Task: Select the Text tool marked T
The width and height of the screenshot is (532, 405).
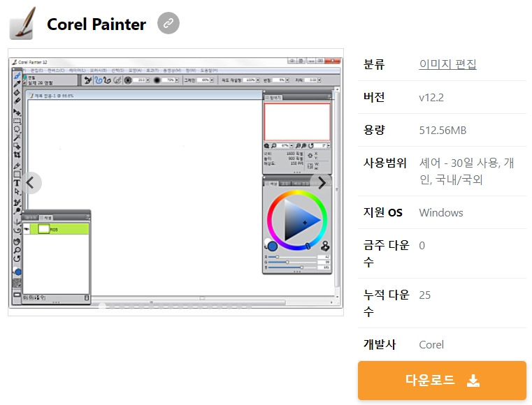Action: pyautogui.click(x=17, y=183)
